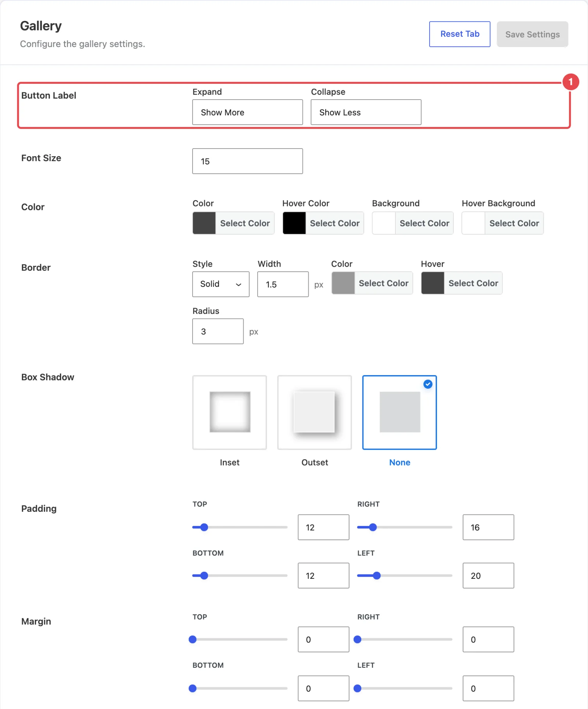
Task: Select the Inset box shadow option
Action: click(x=229, y=412)
